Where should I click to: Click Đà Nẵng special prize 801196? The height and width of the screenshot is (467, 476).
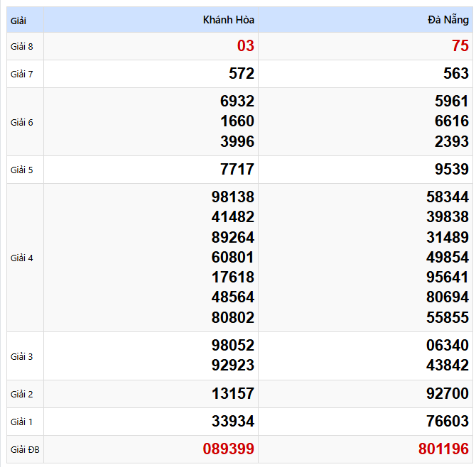(443, 449)
